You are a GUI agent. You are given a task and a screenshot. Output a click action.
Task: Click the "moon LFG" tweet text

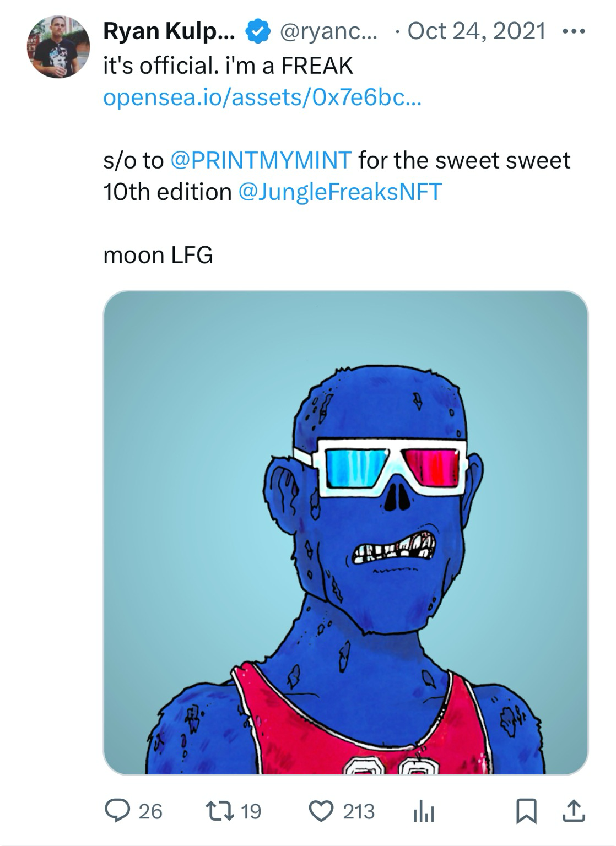tap(158, 255)
